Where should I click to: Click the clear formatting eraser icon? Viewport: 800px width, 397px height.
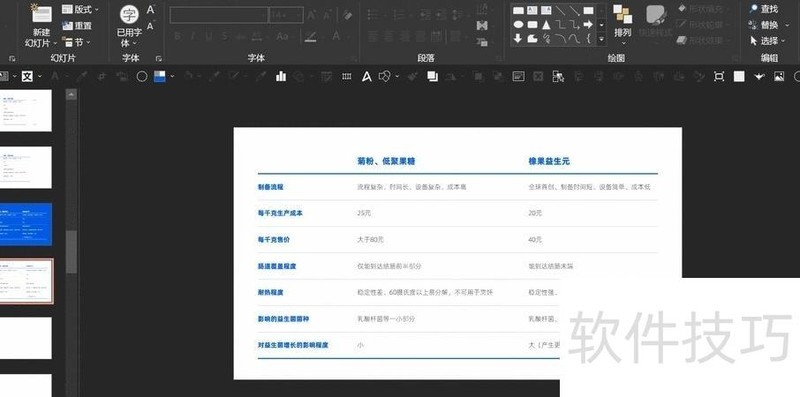347,15
